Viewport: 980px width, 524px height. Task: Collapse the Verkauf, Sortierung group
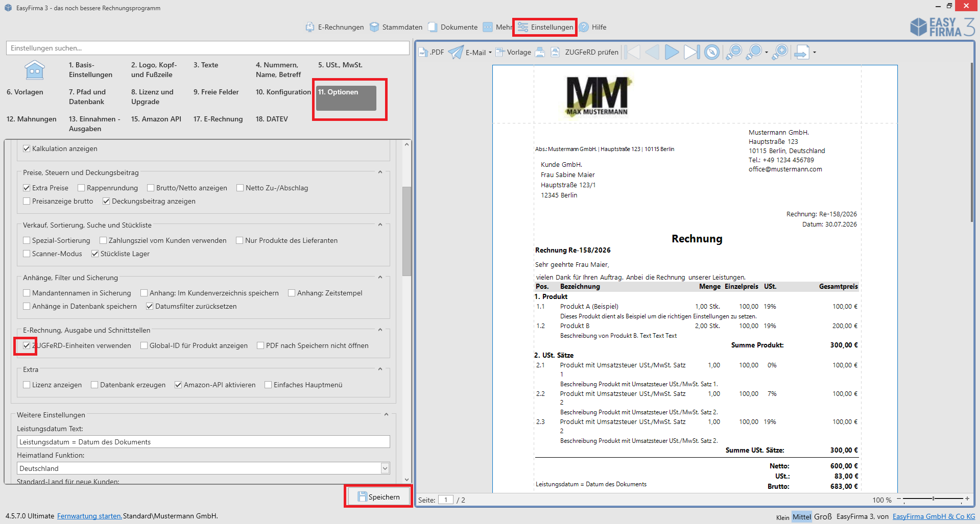380,225
